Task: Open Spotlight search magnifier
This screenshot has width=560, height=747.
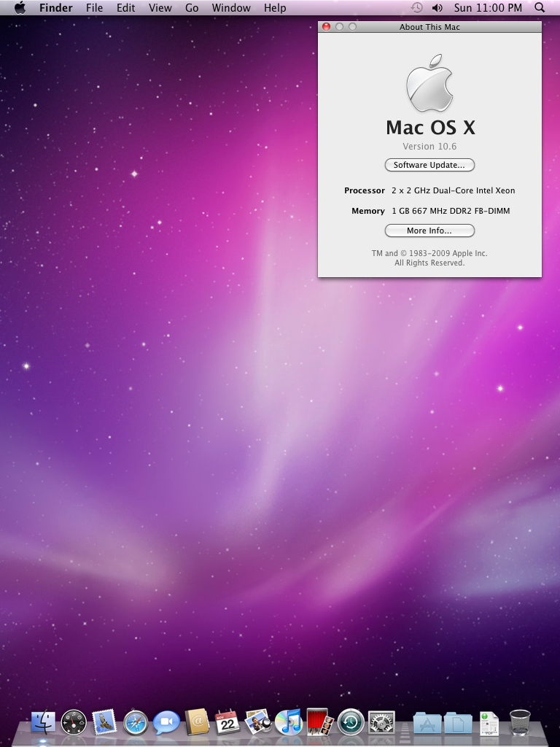Action: click(x=540, y=7)
